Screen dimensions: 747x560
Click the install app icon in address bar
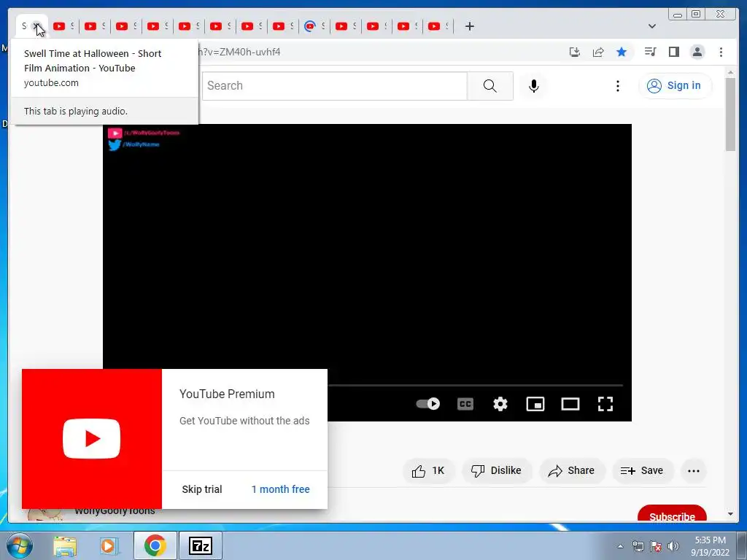click(575, 52)
